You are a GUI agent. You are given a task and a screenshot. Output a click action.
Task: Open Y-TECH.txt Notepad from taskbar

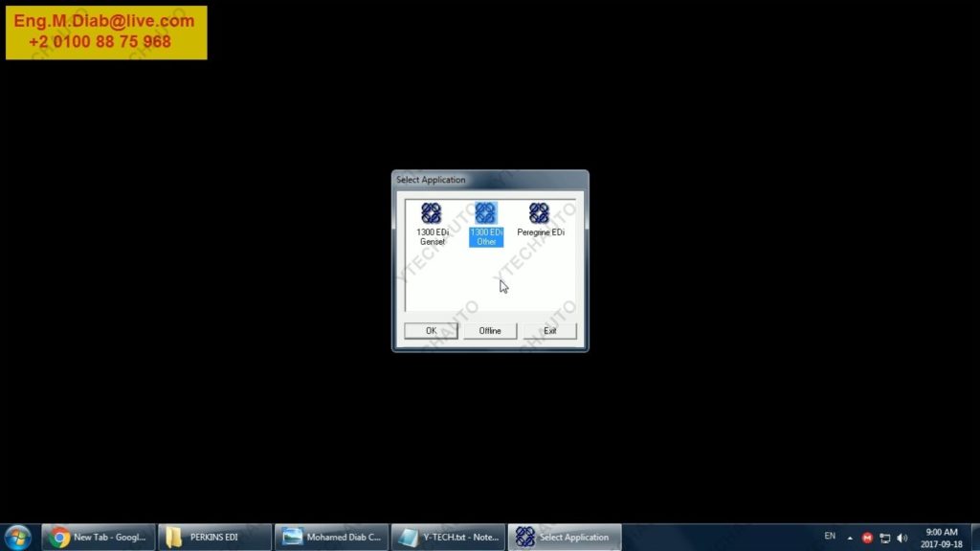click(x=448, y=537)
